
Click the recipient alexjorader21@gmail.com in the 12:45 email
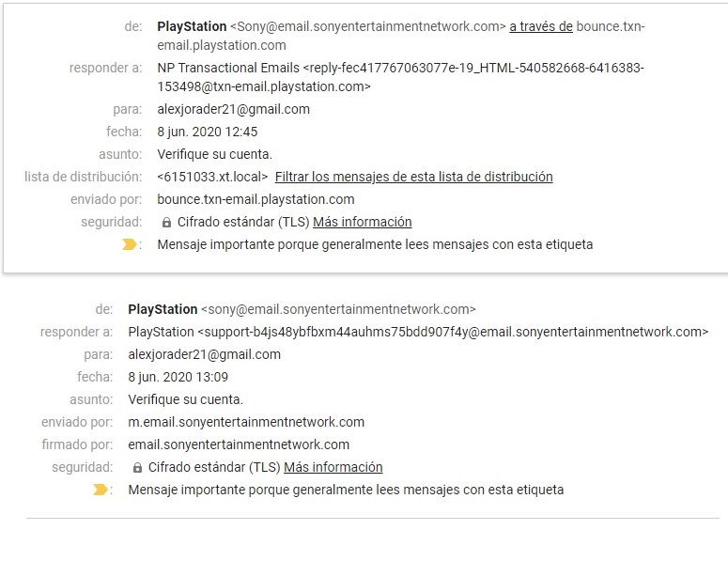[x=233, y=109]
